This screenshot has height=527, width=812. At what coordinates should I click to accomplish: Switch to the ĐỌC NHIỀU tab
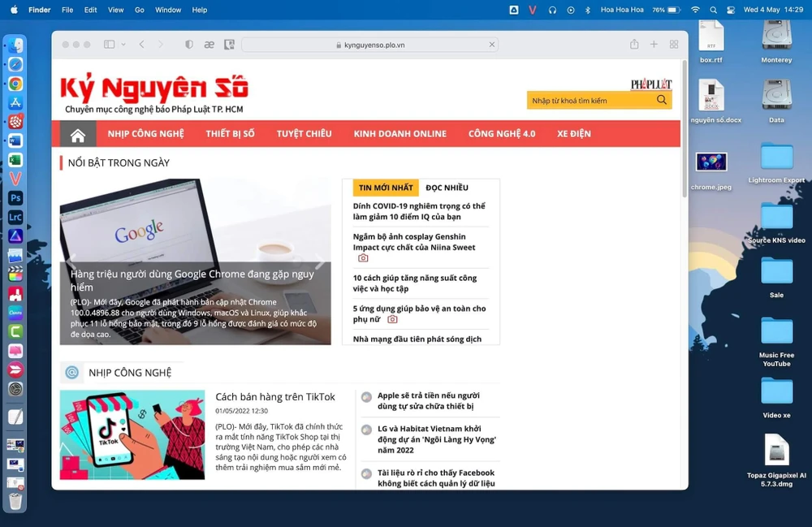[x=447, y=188]
